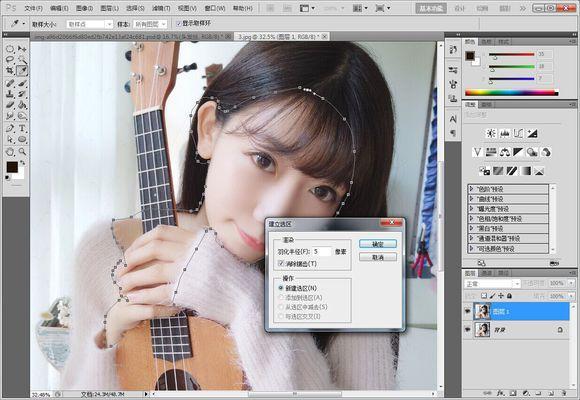The width and height of the screenshot is (580, 400).
Task: Add Color Balance adjustment icon
Action: tap(505, 152)
